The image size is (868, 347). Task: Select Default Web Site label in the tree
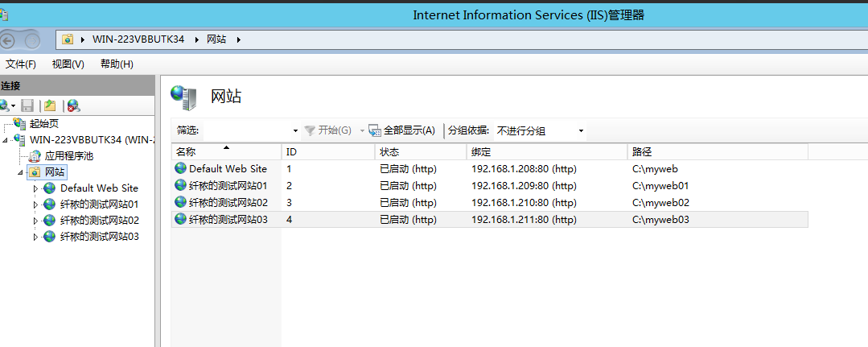click(x=99, y=188)
